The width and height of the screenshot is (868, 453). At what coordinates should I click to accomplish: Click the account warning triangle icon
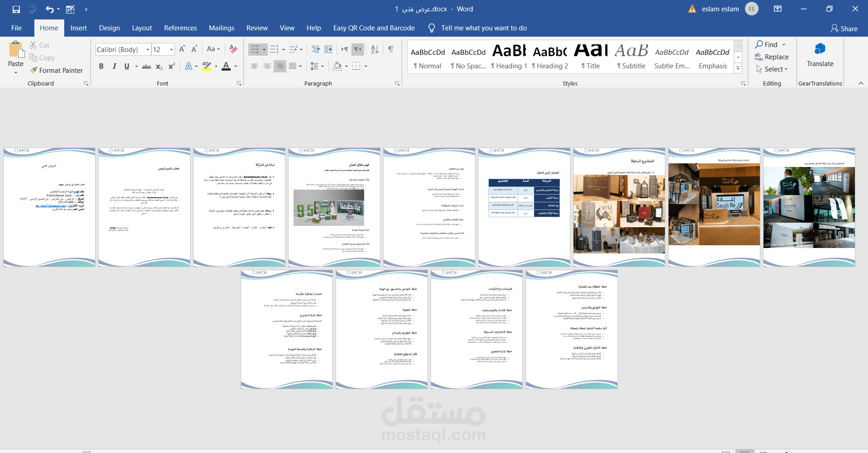pyautogui.click(x=692, y=9)
